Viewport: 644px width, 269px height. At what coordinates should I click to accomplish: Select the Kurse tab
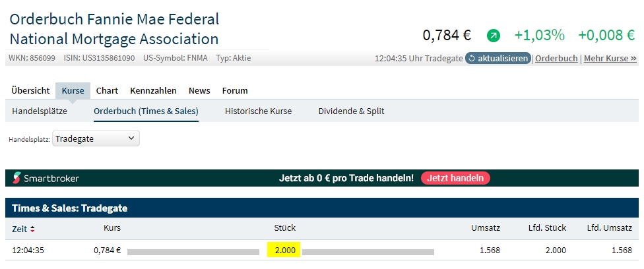(x=73, y=90)
